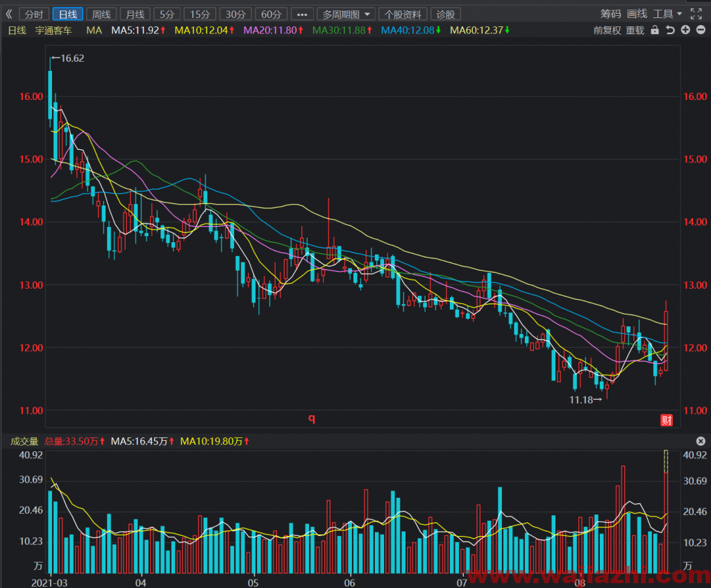Click volume MA5:16.45万 value
The image size is (711, 588).
[143, 441]
